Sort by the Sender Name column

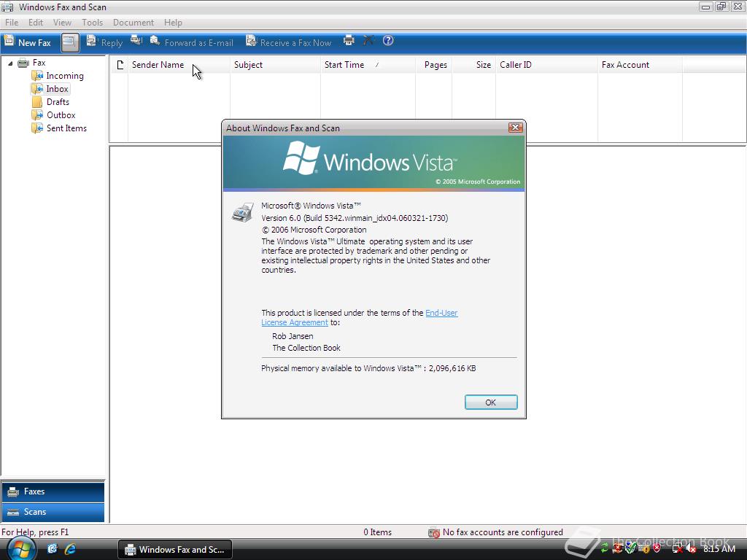pos(179,65)
